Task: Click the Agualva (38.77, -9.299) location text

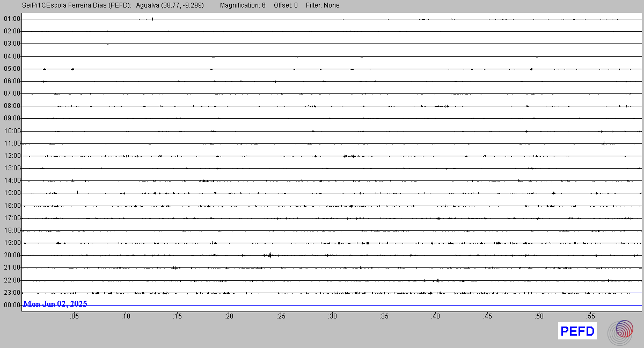Action: point(170,5)
